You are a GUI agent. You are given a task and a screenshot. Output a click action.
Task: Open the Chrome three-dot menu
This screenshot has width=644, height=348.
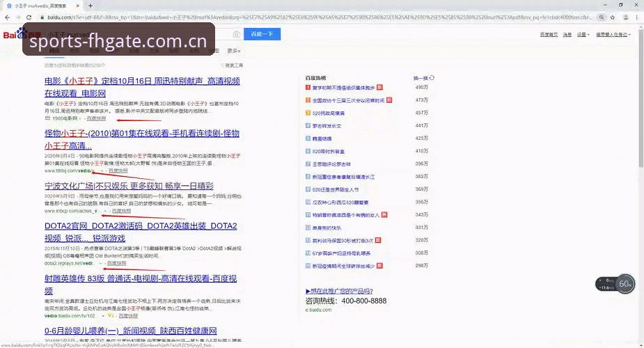pyautogui.click(x=638, y=17)
